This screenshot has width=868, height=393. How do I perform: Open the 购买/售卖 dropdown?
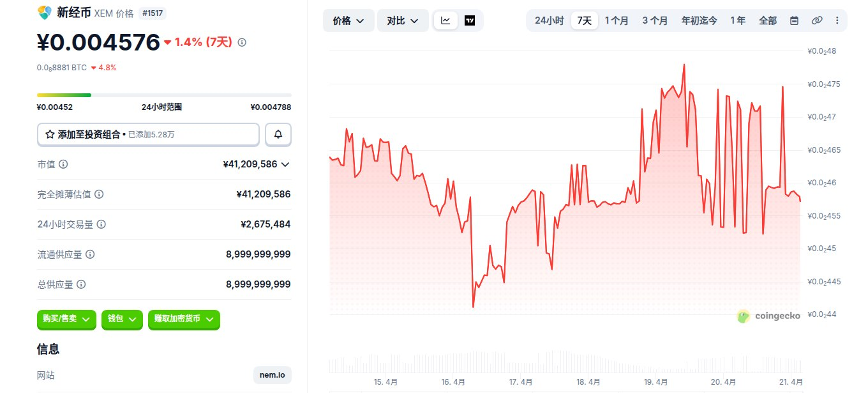(x=67, y=320)
